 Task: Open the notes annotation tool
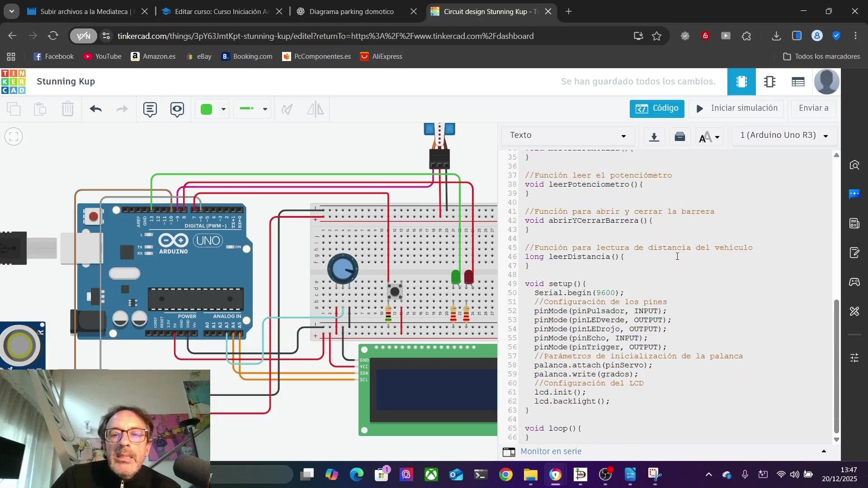[x=150, y=109]
